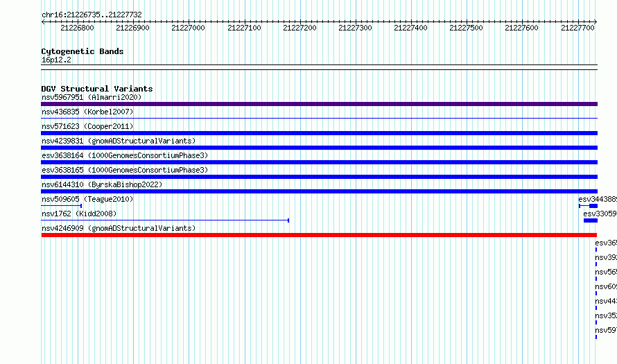
Task: Select the 16p12.2 band label
Action: pyautogui.click(x=56, y=60)
